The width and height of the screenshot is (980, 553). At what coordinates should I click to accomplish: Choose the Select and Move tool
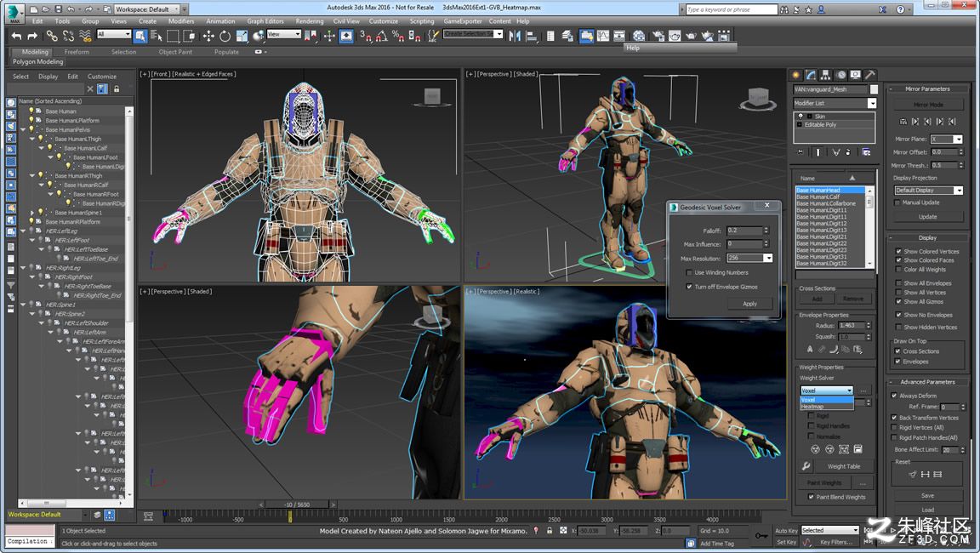(208, 37)
